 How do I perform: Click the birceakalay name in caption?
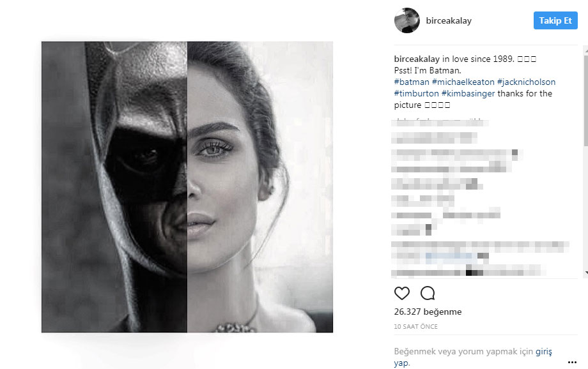[417, 59]
